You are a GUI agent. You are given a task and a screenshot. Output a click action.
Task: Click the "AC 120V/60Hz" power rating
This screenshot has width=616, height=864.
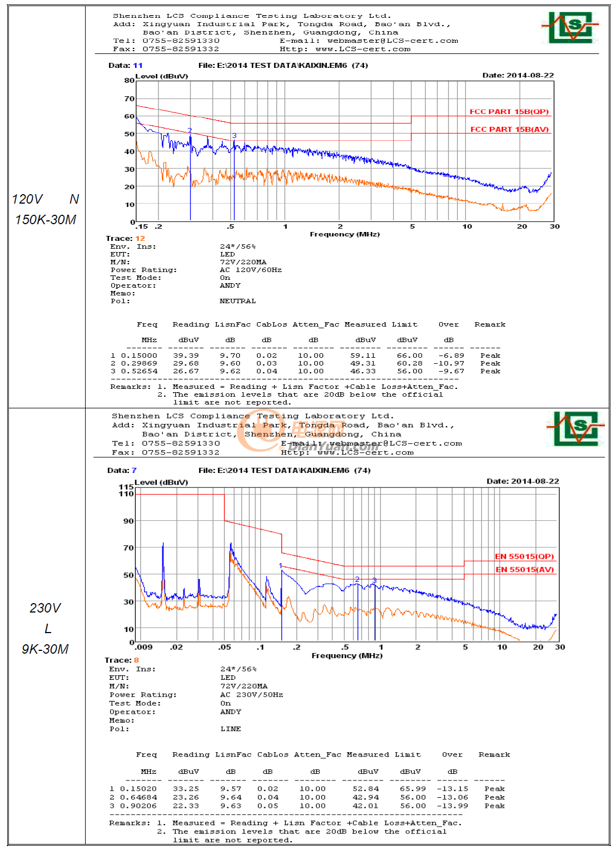(251, 270)
